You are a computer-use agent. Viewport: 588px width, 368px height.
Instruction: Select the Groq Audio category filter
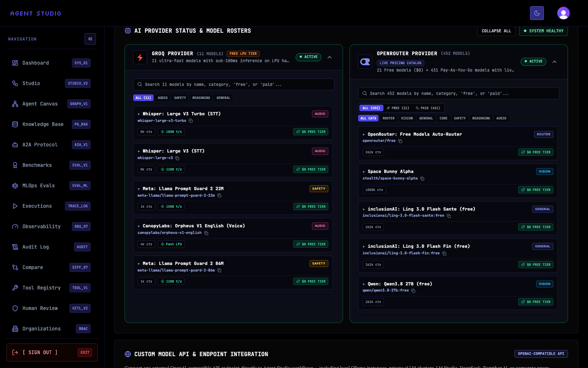[163, 98]
